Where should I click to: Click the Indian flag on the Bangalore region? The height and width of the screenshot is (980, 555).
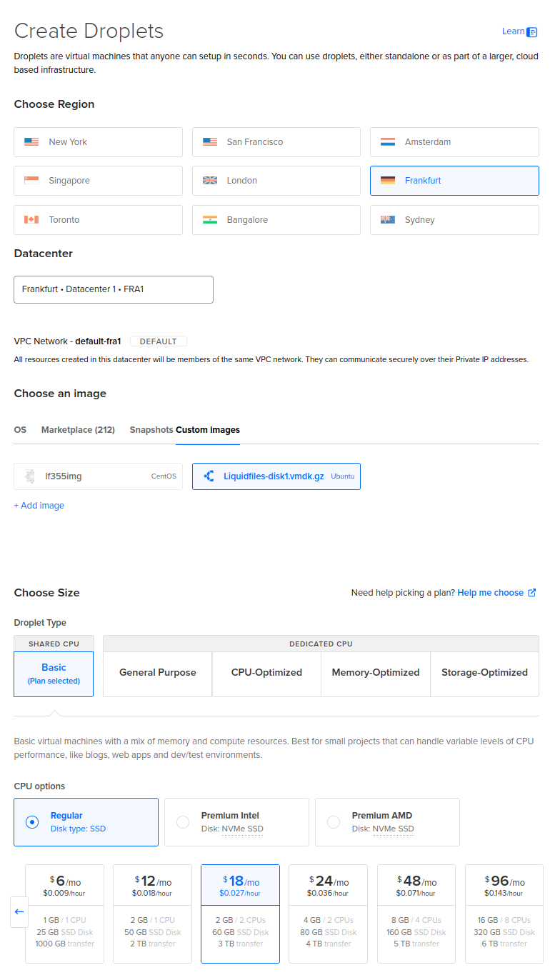coord(209,219)
